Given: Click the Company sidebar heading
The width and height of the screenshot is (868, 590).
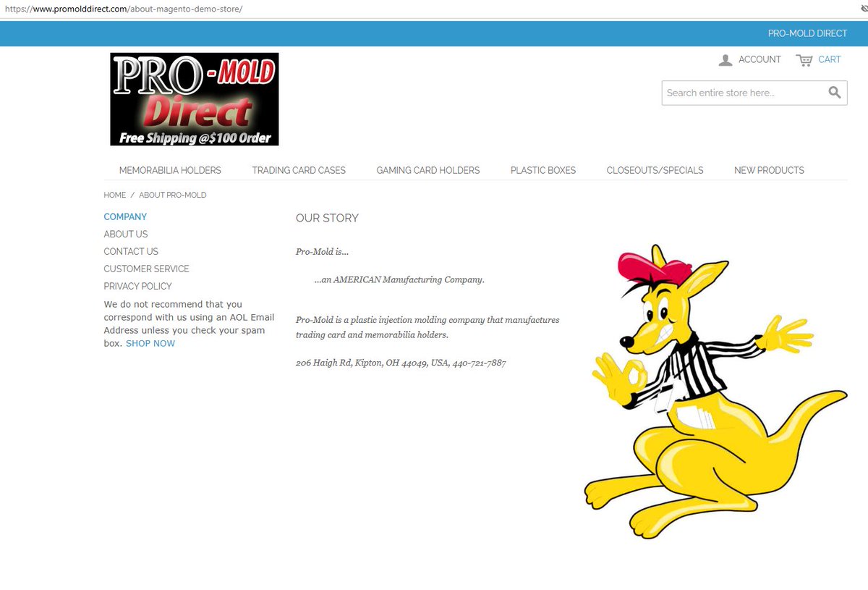Looking at the screenshot, I should [125, 216].
